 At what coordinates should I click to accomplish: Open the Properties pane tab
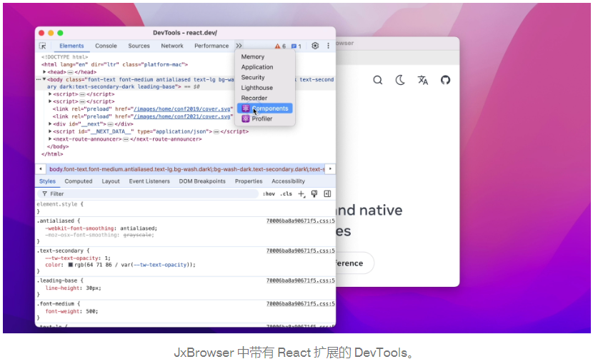pos(249,181)
